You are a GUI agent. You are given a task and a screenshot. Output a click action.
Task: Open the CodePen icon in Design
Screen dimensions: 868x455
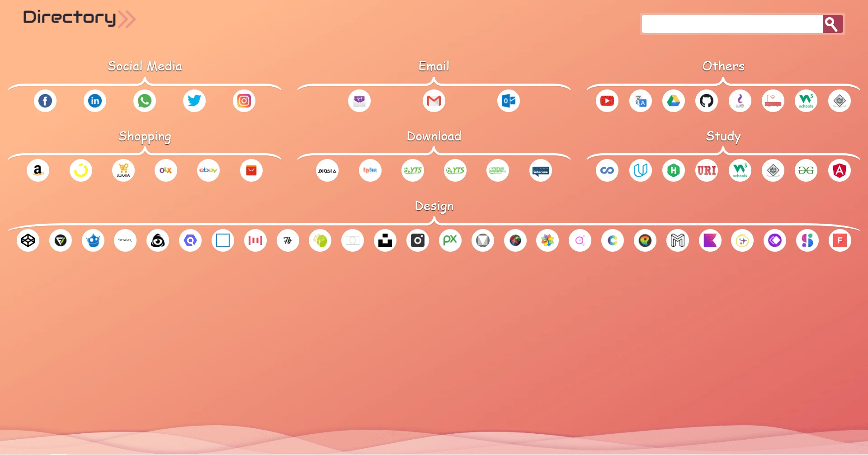(28, 240)
